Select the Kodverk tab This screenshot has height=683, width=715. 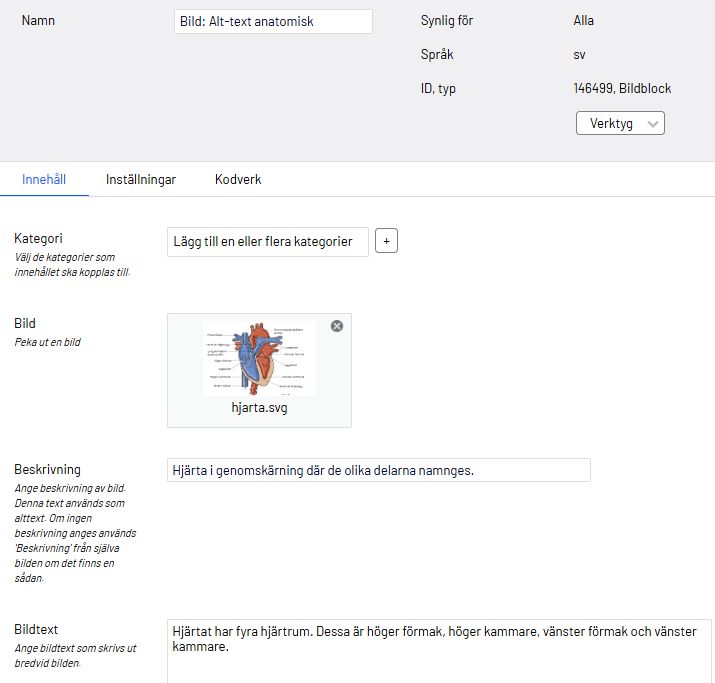tap(238, 179)
